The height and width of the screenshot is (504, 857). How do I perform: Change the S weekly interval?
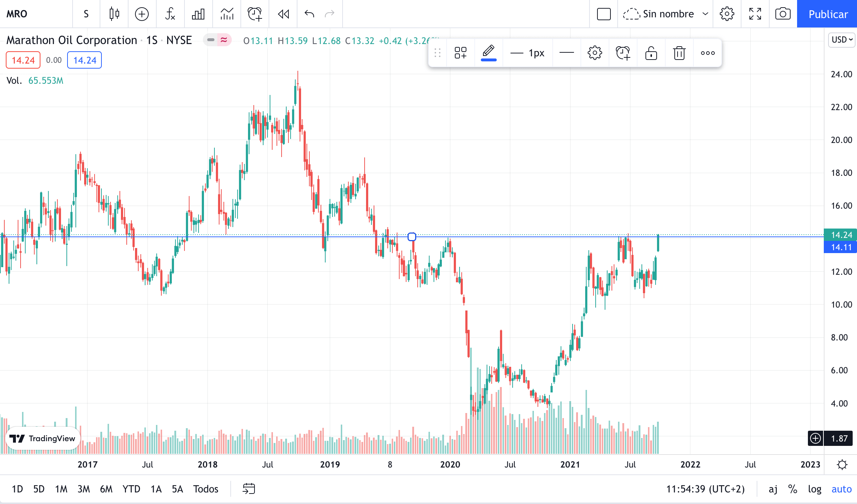(86, 14)
